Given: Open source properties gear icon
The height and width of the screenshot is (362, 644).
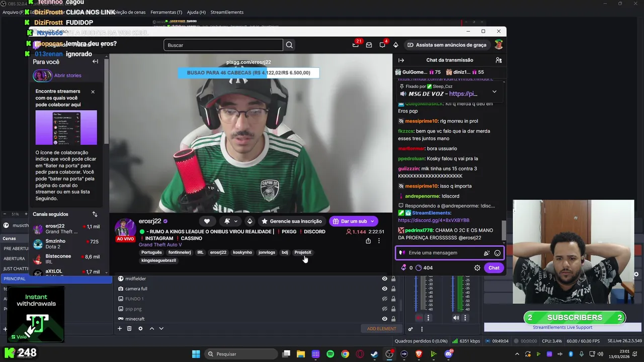Looking at the screenshot, I should coord(140,328).
